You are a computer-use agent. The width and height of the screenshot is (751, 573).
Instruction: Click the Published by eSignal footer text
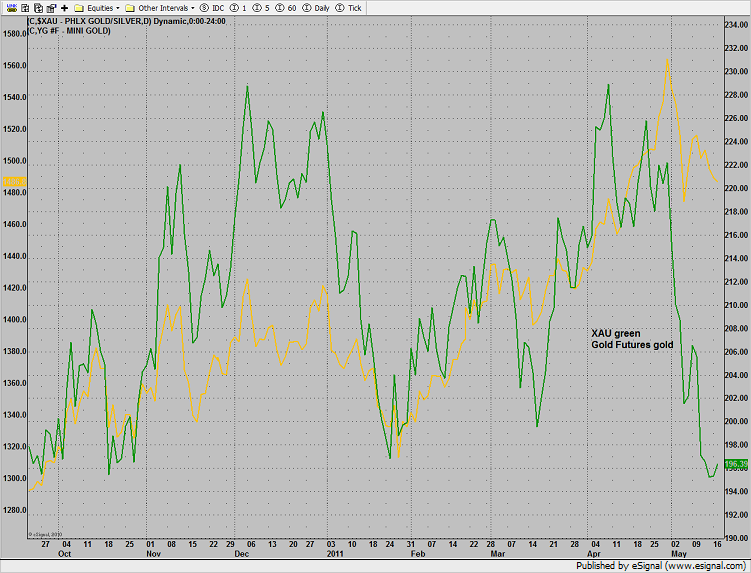point(660,566)
